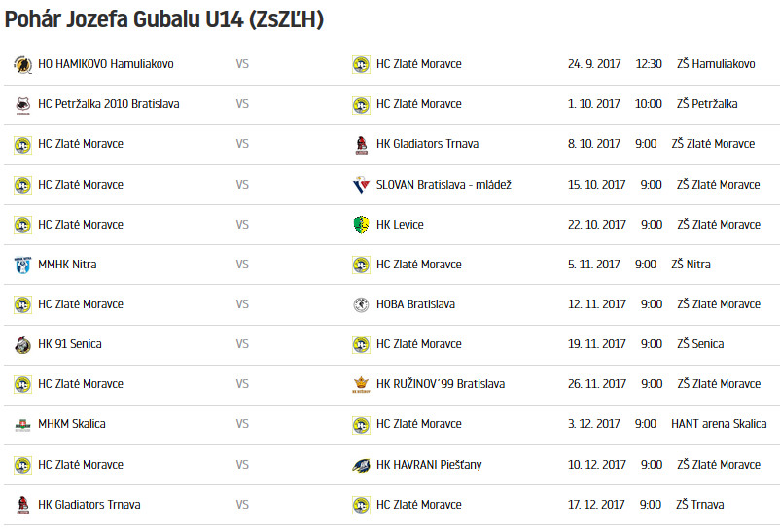Click the SLOVAN Bratislava - mládež logo
Screen dimensions: 780x532
click(361, 185)
